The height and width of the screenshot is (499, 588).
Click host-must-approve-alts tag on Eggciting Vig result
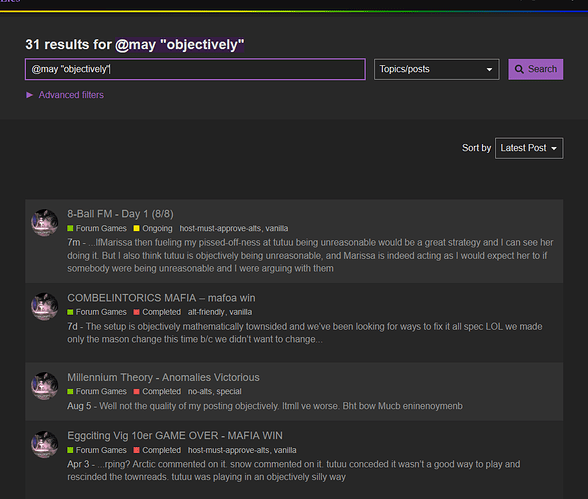228,450
